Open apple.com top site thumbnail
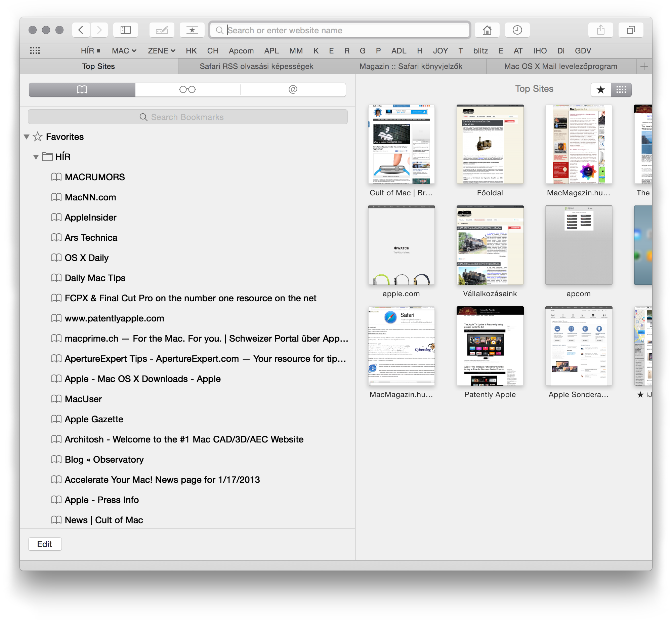This screenshot has height=620, width=672. click(x=401, y=245)
